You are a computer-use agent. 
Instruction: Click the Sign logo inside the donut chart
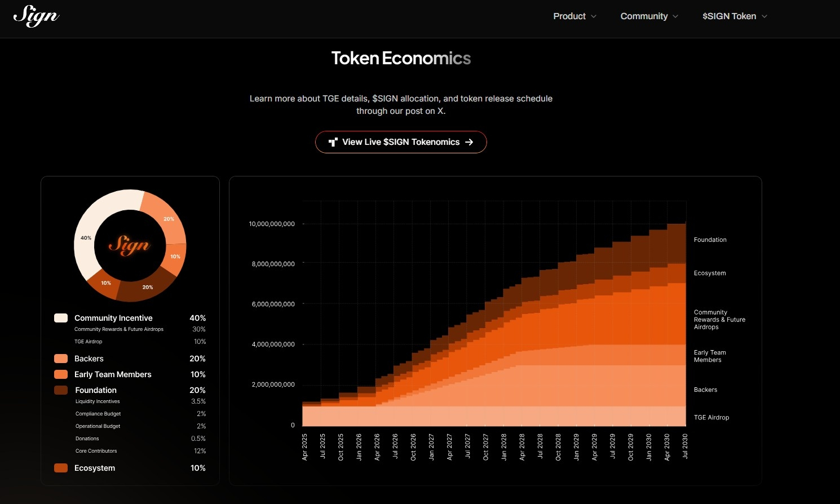coord(130,245)
